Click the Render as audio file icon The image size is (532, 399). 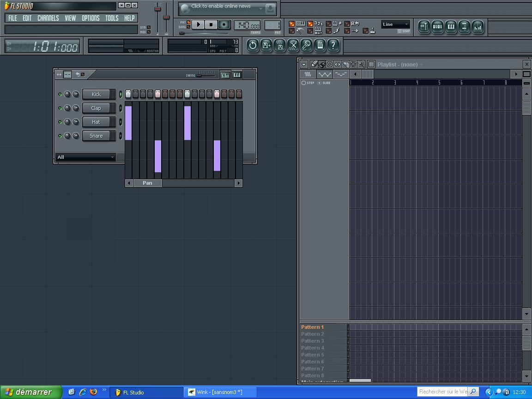pyautogui.click(x=279, y=45)
